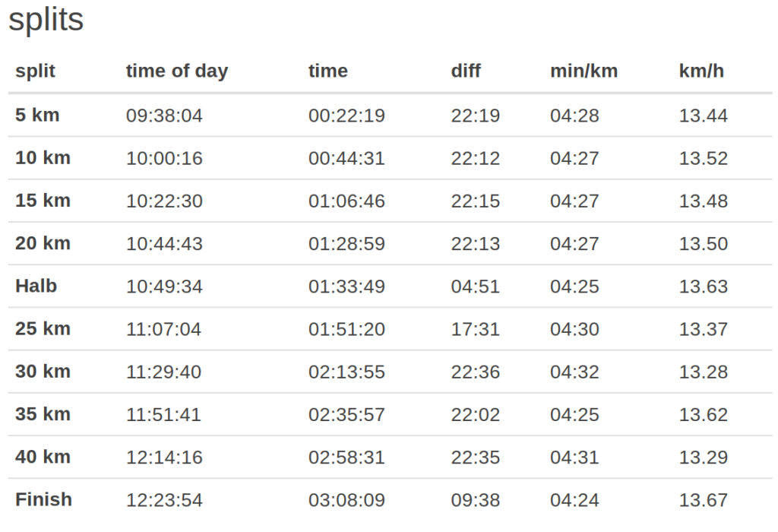Click the 40 km time 02:58:31
The image size is (778, 532).
(346, 458)
